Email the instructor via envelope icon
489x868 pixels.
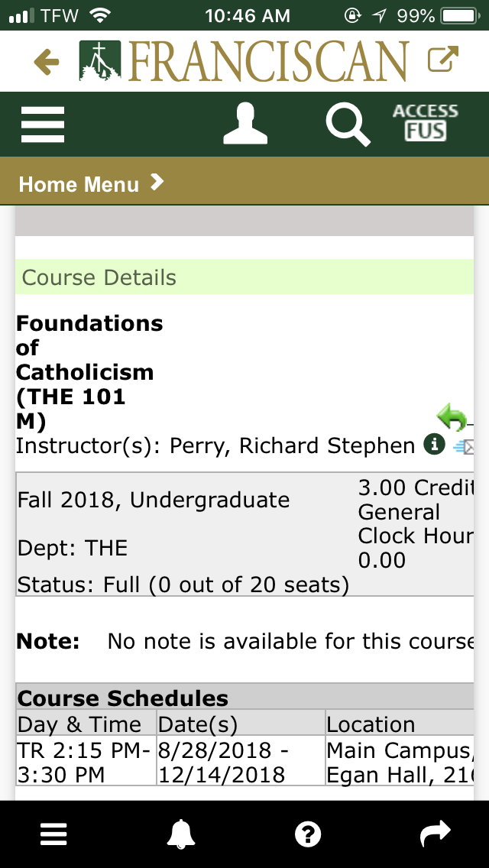pyautogui.click(x=463, y=447)
